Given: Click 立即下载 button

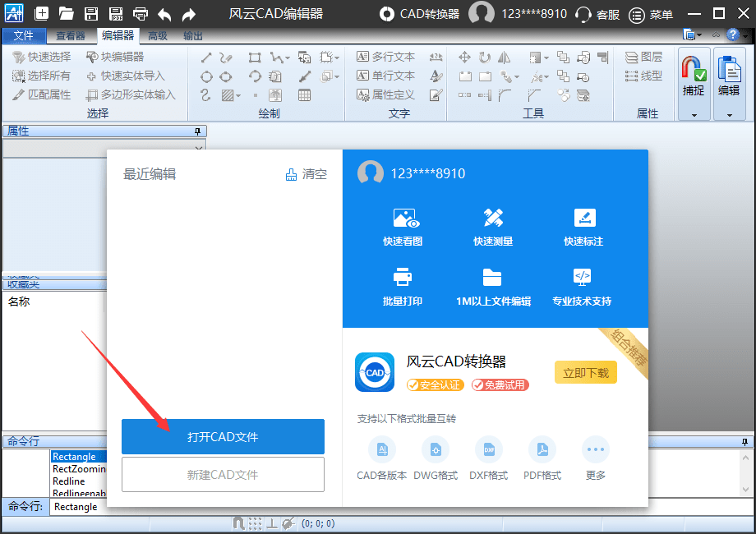Looking at the screenshot, I should pyautogui.click(x=586, y=372).
